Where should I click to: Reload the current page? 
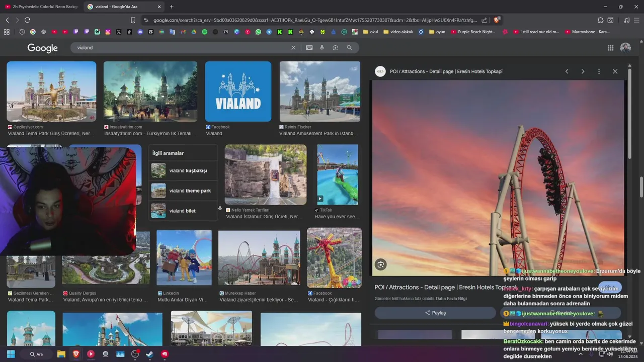pyautogui.click(x=27, y=20)
